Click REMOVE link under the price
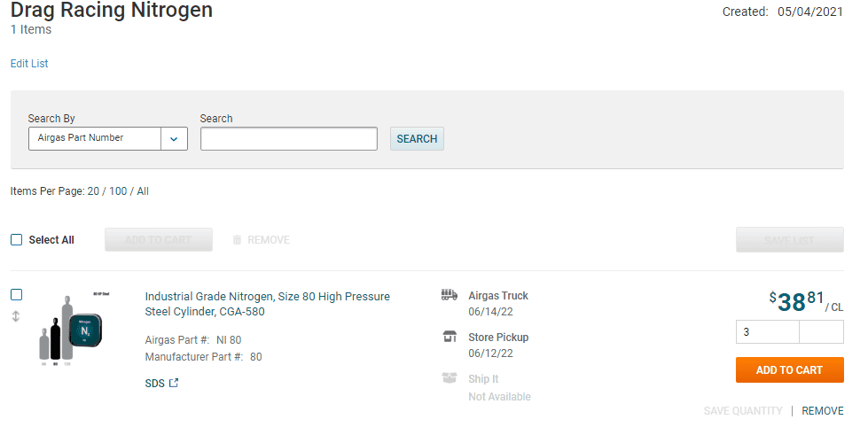 pos(822,411)
